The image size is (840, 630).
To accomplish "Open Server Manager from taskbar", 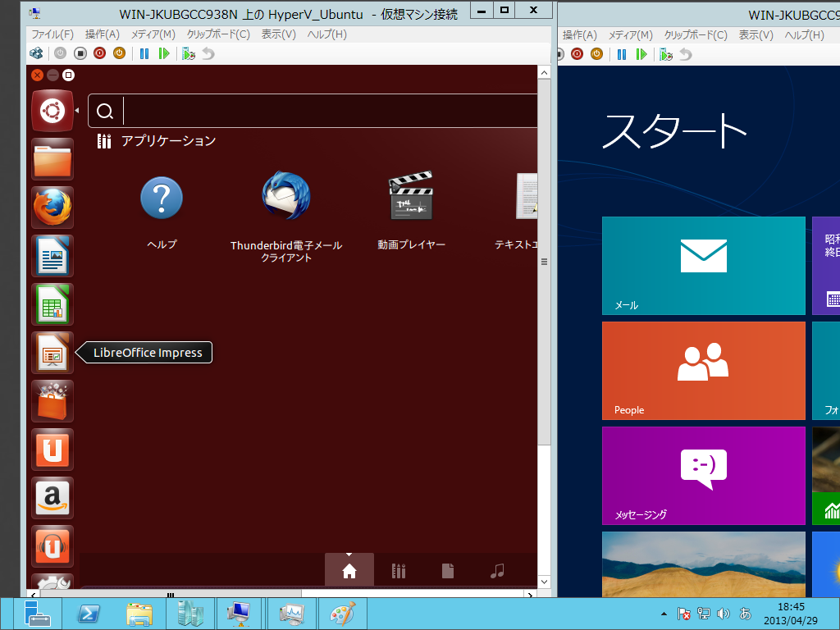I will (37, 614).
